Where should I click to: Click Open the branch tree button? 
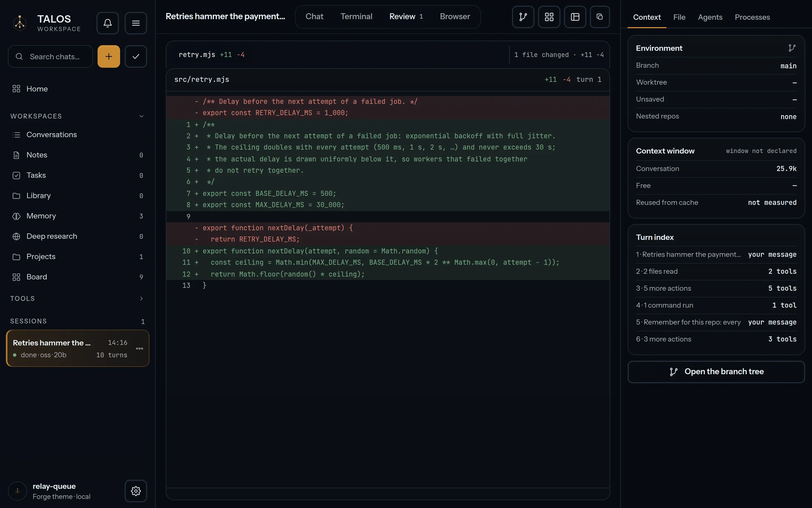click(716, 372)
